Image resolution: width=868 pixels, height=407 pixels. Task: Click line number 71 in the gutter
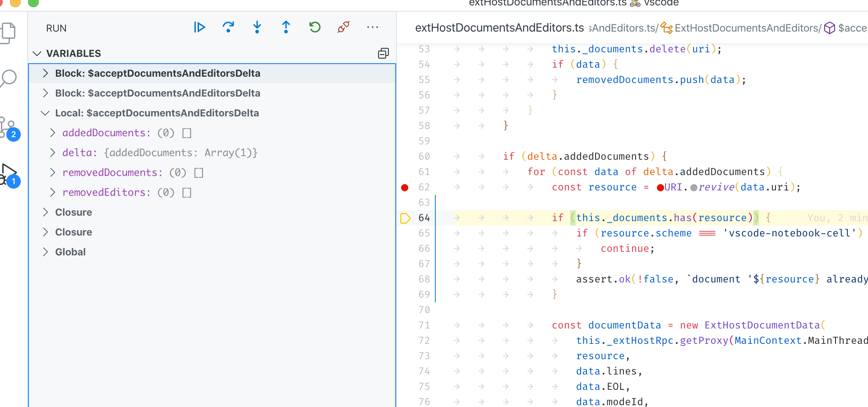point(424,325)
